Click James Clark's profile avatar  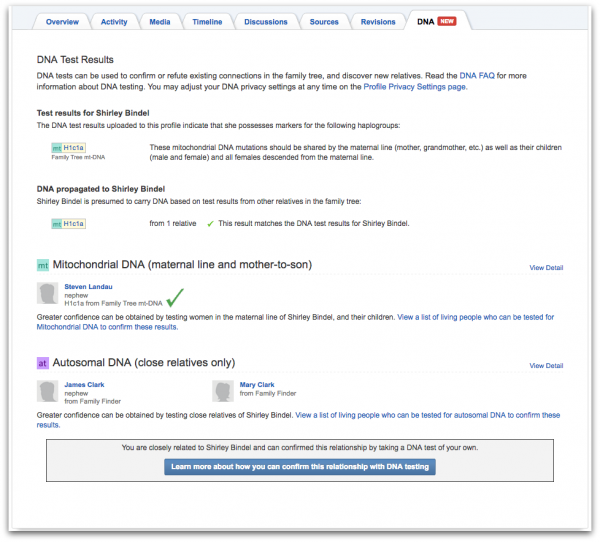tap(47, 391)
